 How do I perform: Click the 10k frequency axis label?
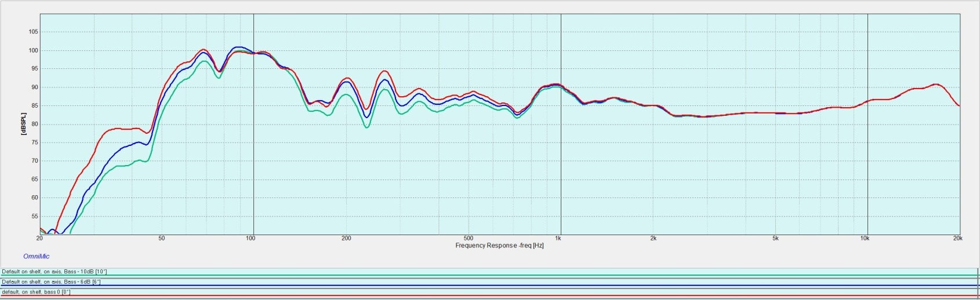865,238
